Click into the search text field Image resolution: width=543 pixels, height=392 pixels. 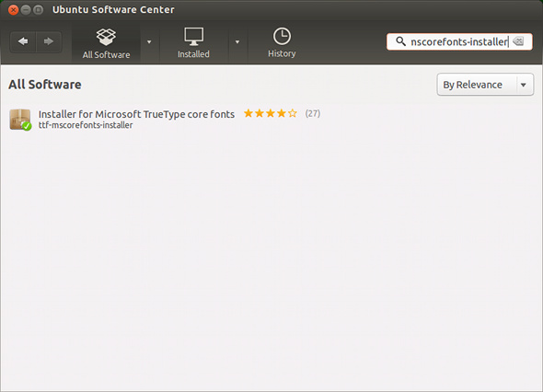[459, 42]
